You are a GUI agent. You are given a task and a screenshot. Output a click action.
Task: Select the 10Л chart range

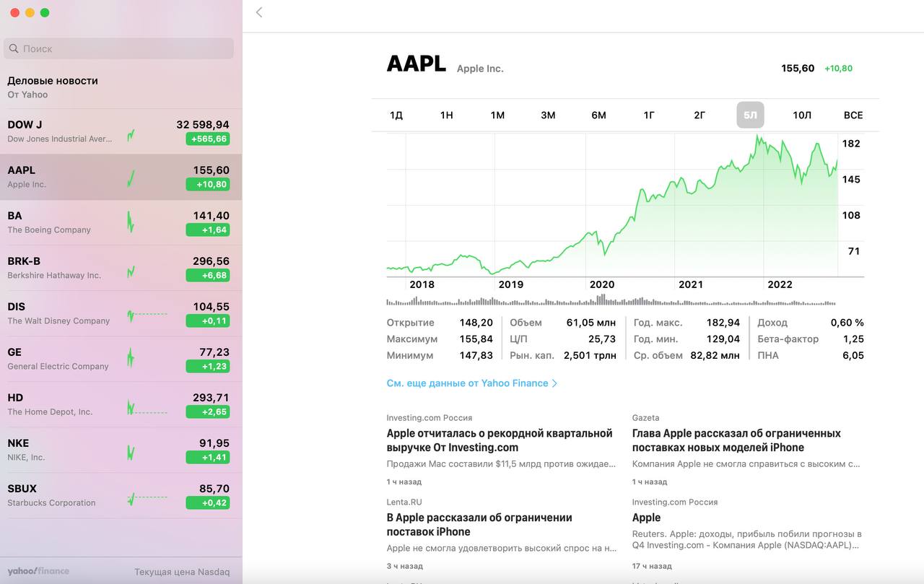click(802, 116)
